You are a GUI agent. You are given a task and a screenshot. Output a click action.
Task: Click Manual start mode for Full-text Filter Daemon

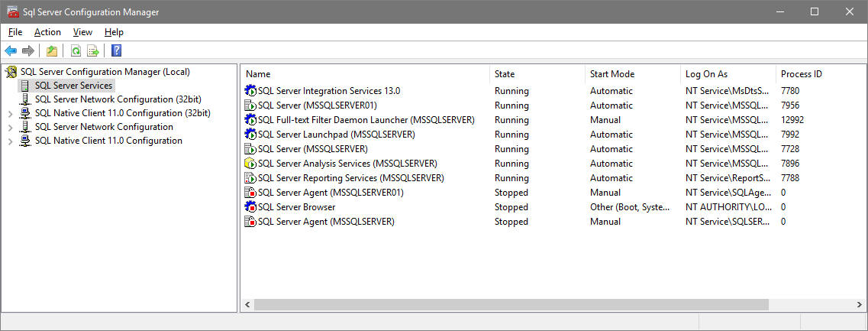click(605, 119)
